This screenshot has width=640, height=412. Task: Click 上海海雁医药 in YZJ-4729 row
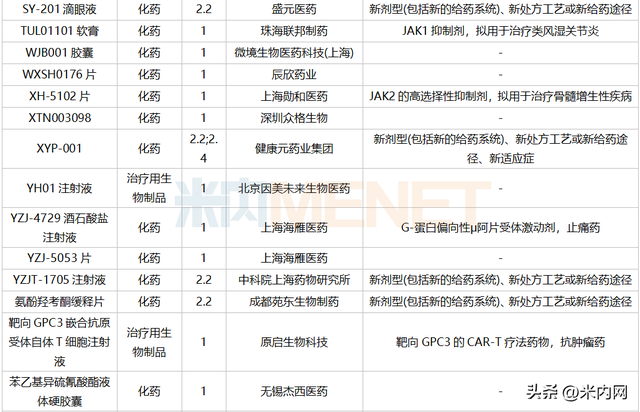294,227
